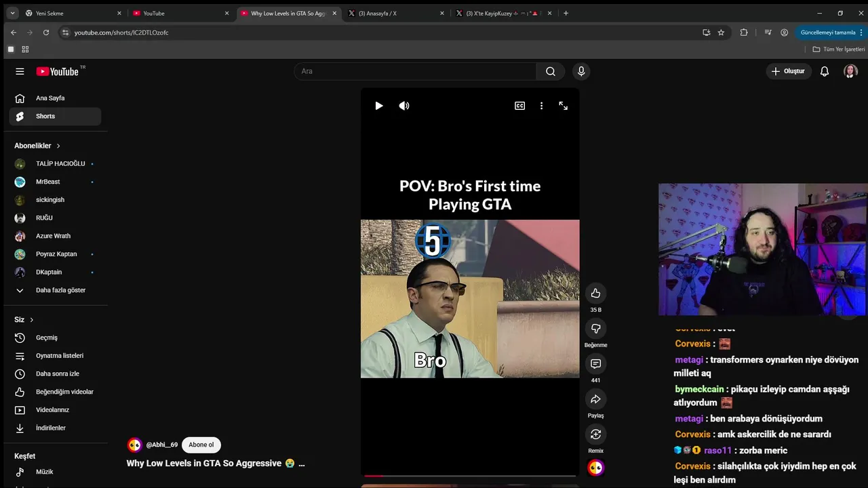The image size is (868, 488).
Task: Expand the Abonelikler section chevron
Action: tap(58, 146)
